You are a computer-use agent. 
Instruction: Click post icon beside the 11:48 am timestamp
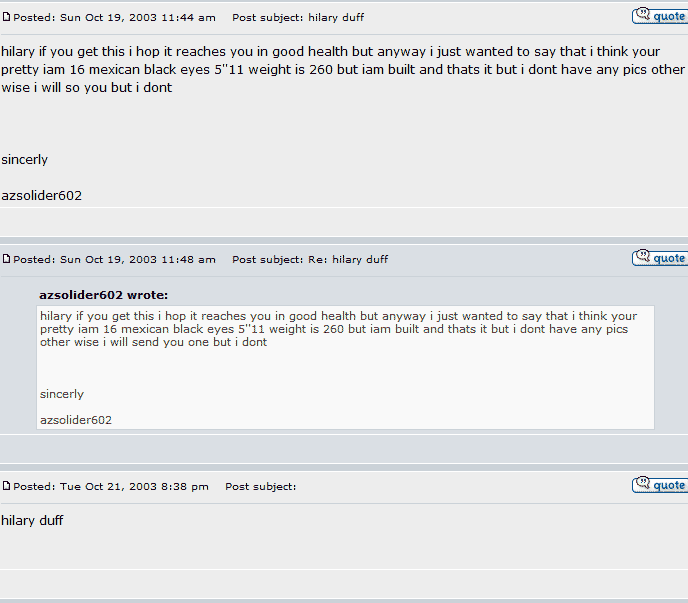[x=6, y=259]
